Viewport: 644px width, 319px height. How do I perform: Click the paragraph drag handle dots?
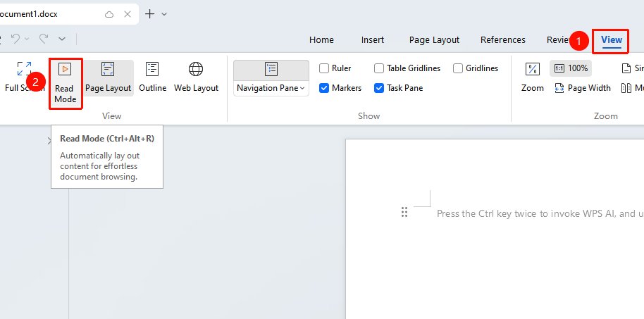point(404,212)
